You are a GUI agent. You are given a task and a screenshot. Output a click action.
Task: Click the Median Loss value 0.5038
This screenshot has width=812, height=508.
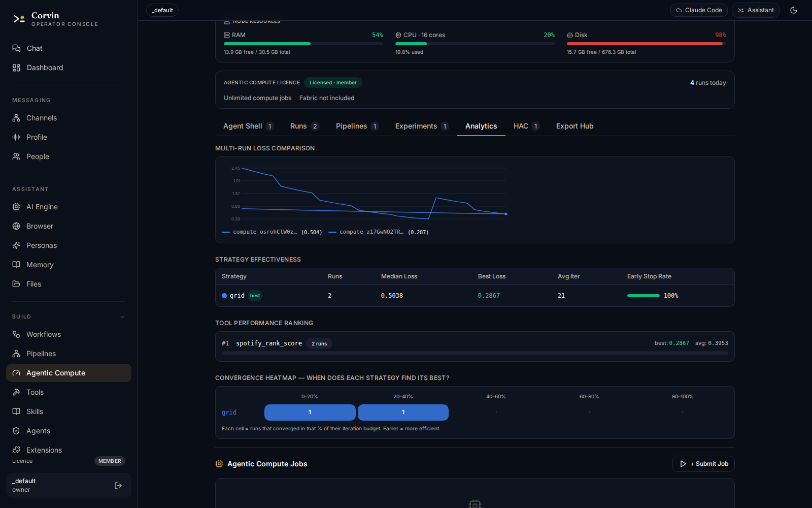tap(392, 296)
